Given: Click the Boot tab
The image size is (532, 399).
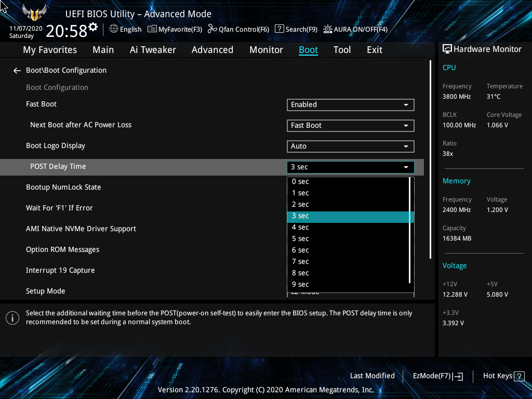Looking at the screenshot, I should [x=309, y=50].
